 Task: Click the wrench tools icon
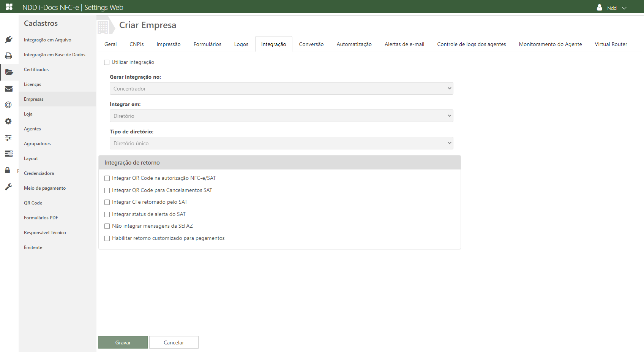8,187
